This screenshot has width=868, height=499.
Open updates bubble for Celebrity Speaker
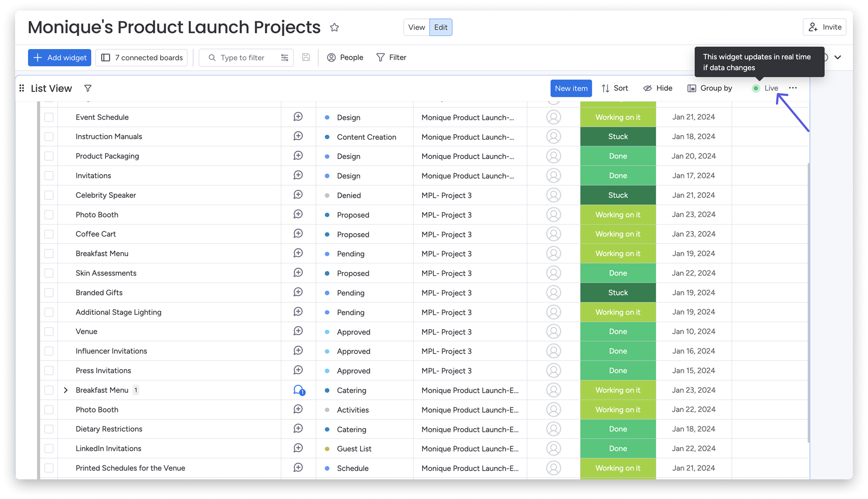pos(298,195)
